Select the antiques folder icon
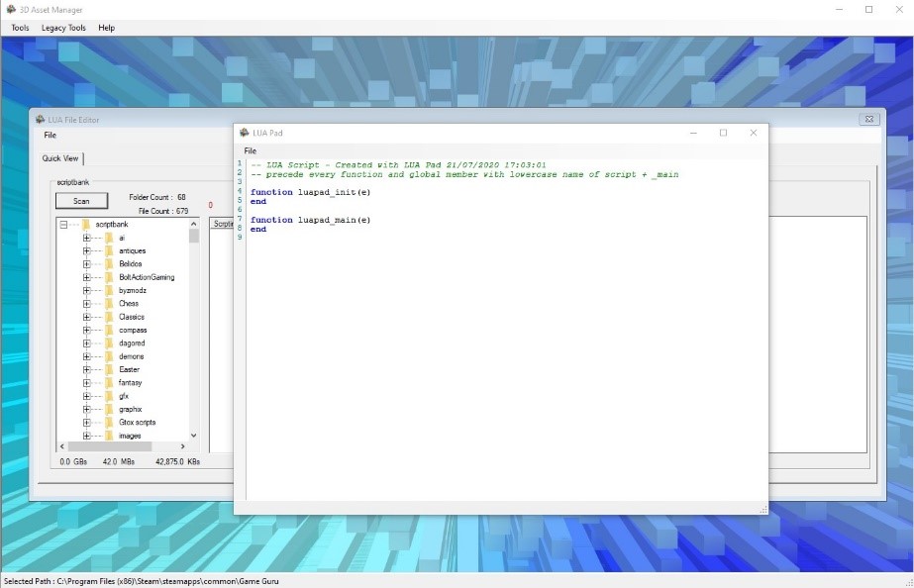Image resolution: width=914 pixels, height=588 pixels. pos(109,251)
